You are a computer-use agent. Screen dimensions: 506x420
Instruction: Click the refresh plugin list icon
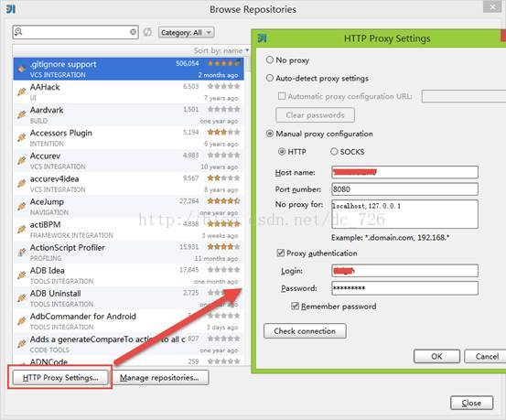pyautogui.click(x=147, y=32)
